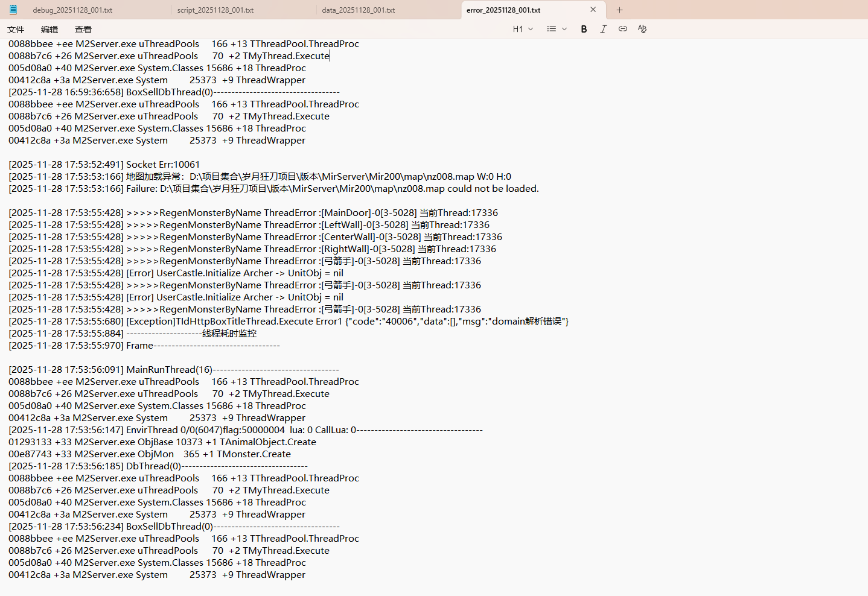Click the line containing domain解析错误
Screen dimensions: 868x596
(347, 322)
